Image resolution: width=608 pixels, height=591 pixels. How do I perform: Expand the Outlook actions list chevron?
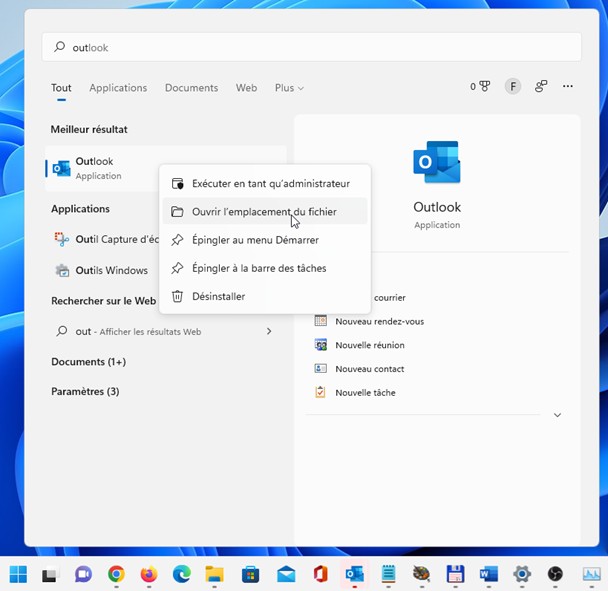(557, 415)
